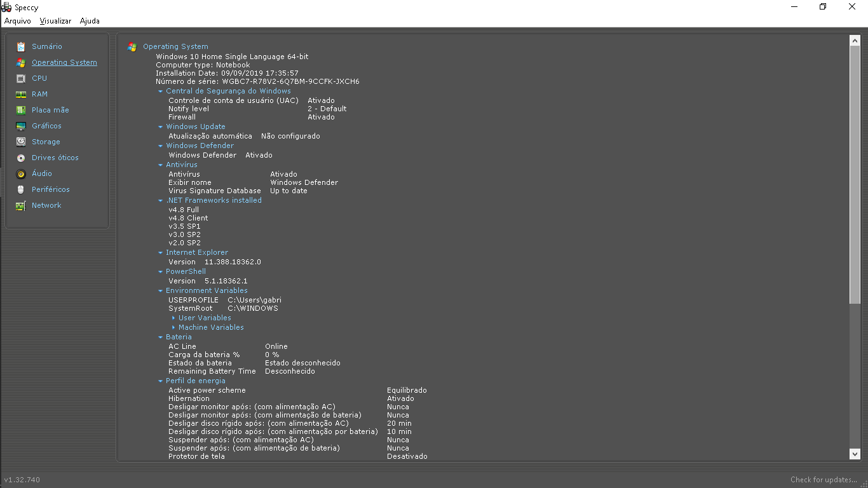Viewport: 868px width, 488px height.
Task: Click the Windows flag icon beside Operating System heading
Action: pos(132,46)
